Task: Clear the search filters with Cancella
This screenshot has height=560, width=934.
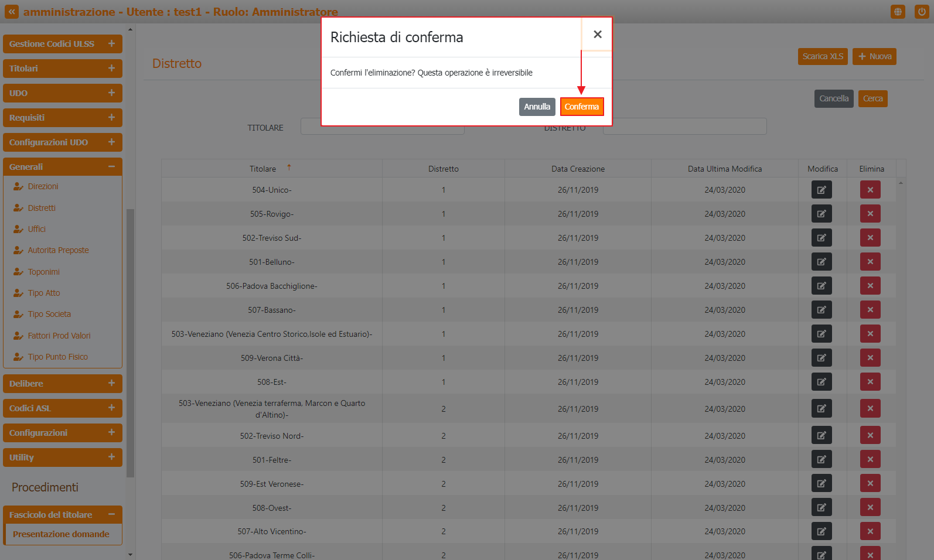Action: click(834, 98)
